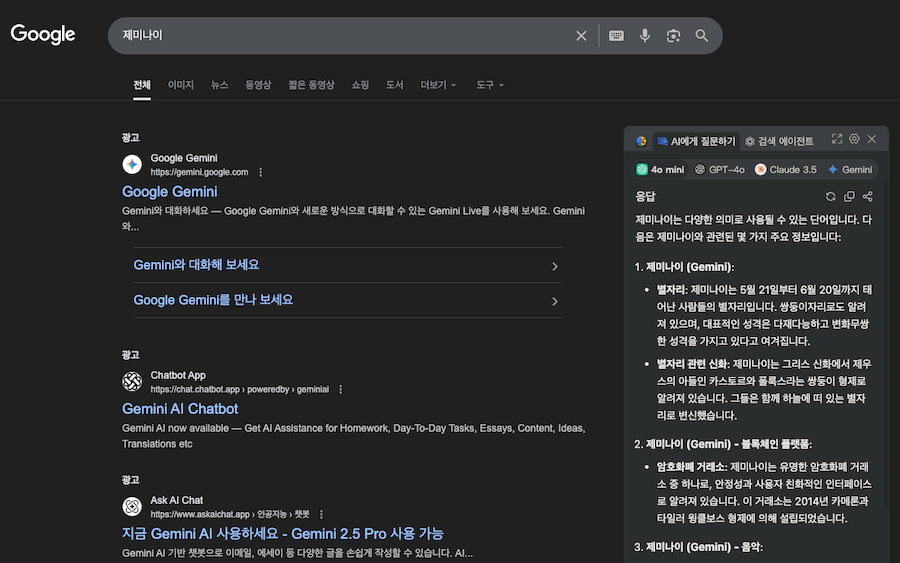The image size is (900, 563).
Task: Open the 'Google Gemini를 만나 보세요' sitelink
Action: 213,300
